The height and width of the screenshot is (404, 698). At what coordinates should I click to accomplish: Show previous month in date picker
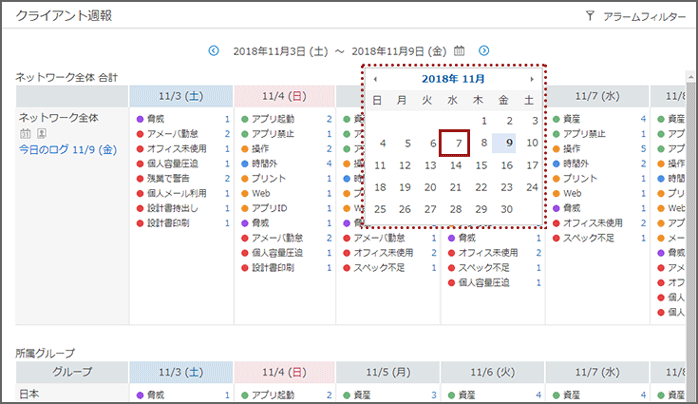[375, 79]
